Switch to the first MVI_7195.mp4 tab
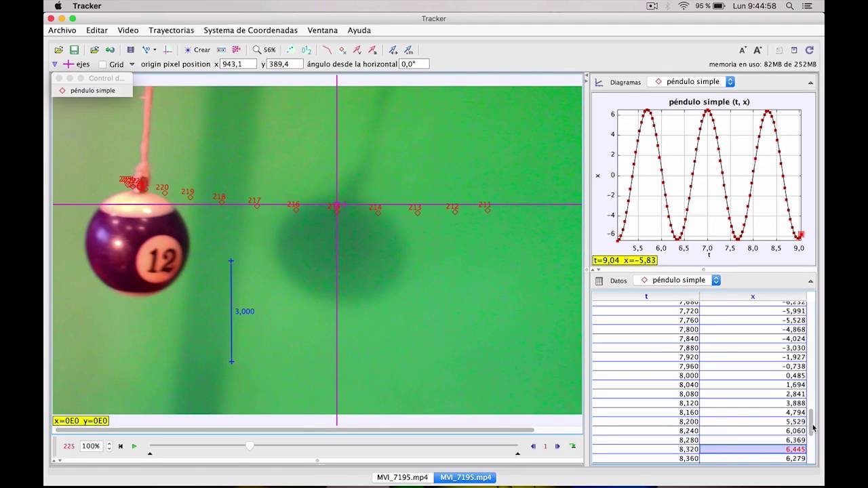Viewport: 868px width, 488px height. pyautogui.click(x=403, y=477)
